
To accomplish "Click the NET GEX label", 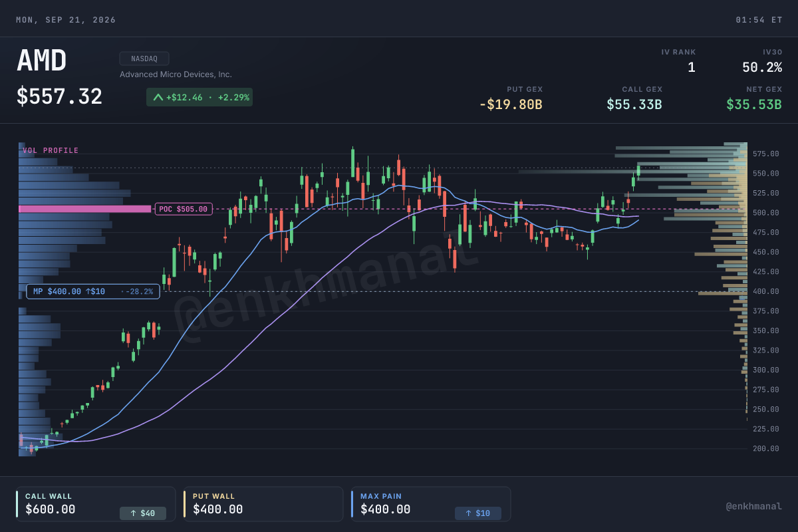I will pyautogui.click(x=764, y=89).
